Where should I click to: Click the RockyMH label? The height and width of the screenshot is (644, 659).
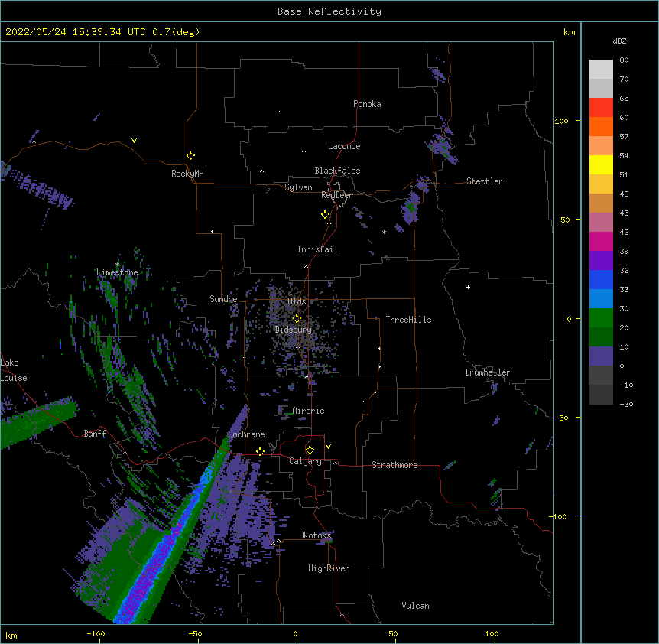point(187,173)
